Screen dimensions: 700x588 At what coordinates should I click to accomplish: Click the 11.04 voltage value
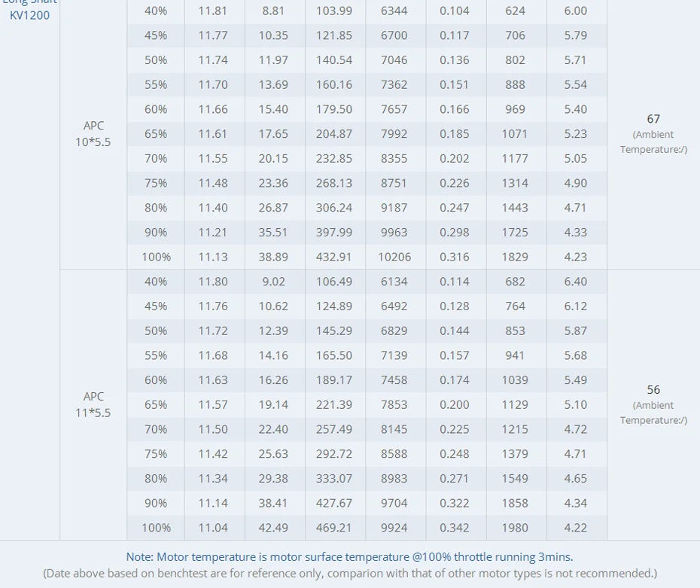click(x=213, y=528)
